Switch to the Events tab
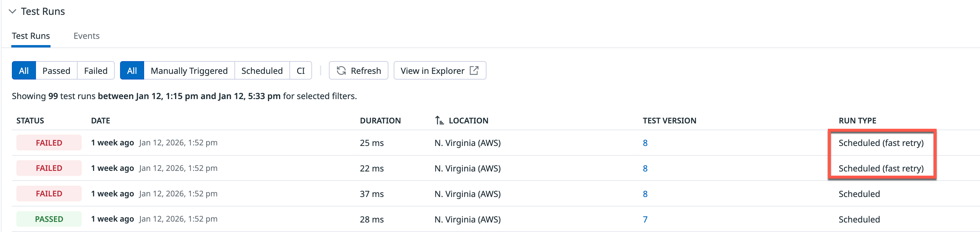This screenshot has height=232, width=980. [86, 36]
